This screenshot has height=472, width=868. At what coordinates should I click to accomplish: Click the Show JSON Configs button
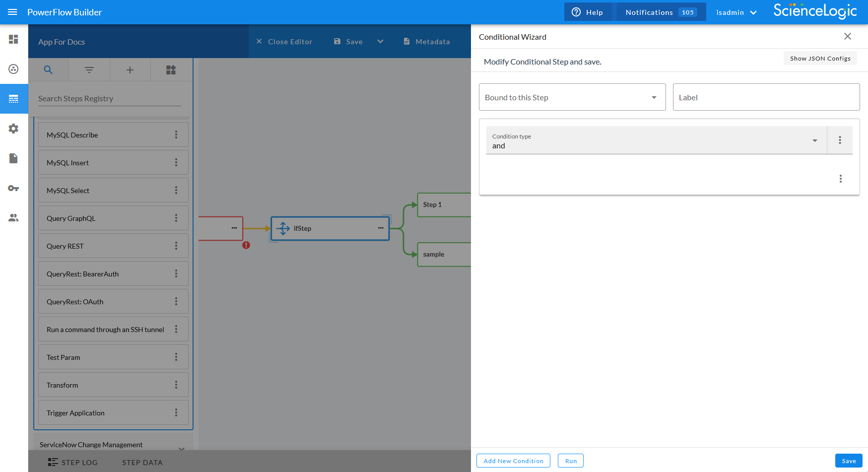pos(820,58)
